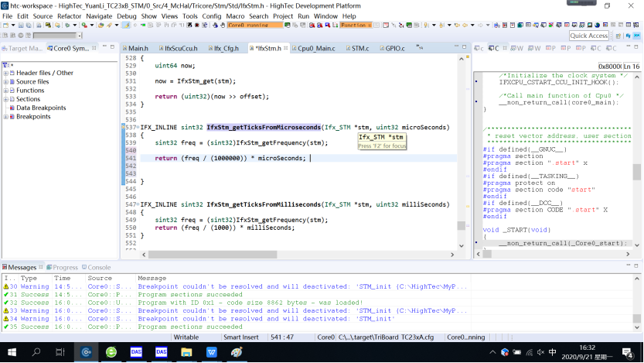Screen dimensions: 644x363
Task: Close the Core0 Sym... view tab
Action: pos(94,48)
